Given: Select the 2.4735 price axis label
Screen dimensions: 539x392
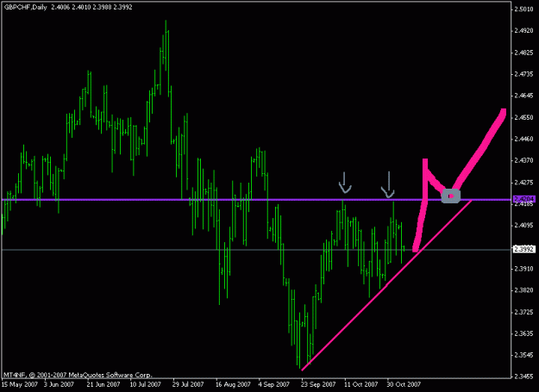Looking at the screenshot, I should (523, 74).
